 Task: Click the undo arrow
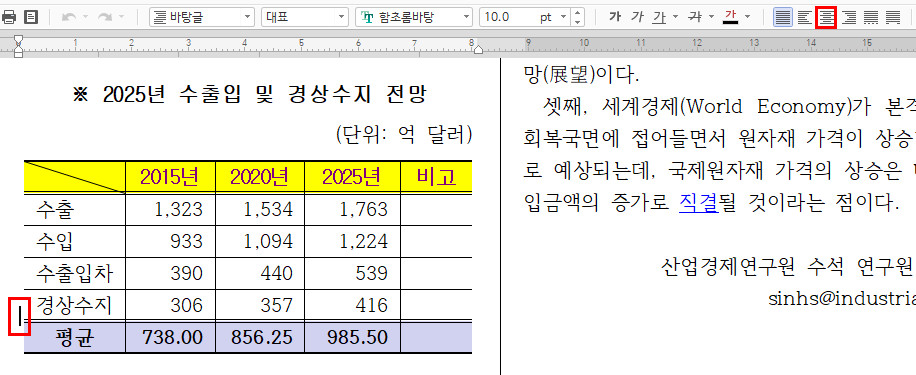(x=68, y=18)
